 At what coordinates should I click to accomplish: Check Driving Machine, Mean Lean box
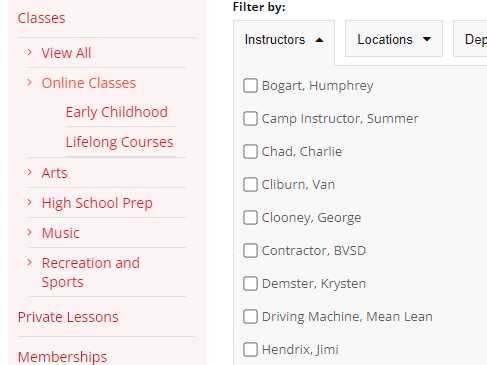tap(250, 317)
